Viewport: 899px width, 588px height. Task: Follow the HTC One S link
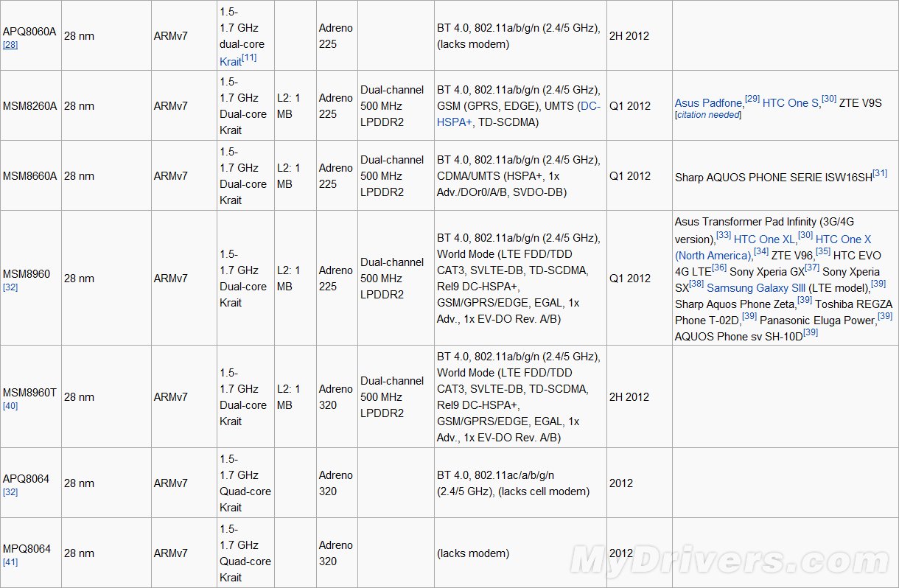click(790, 103)
